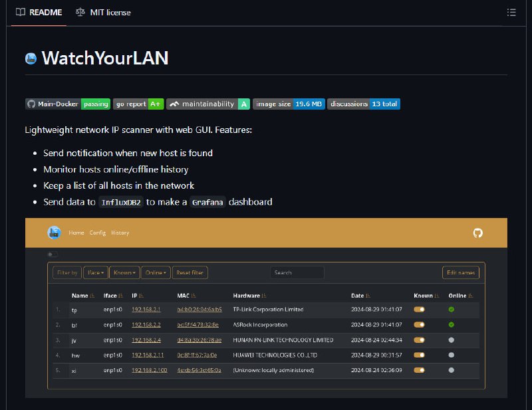Sort hosts by Name column icon
Image resolution: width=532 pixels, height=410 pixels.
pos(92,296)
